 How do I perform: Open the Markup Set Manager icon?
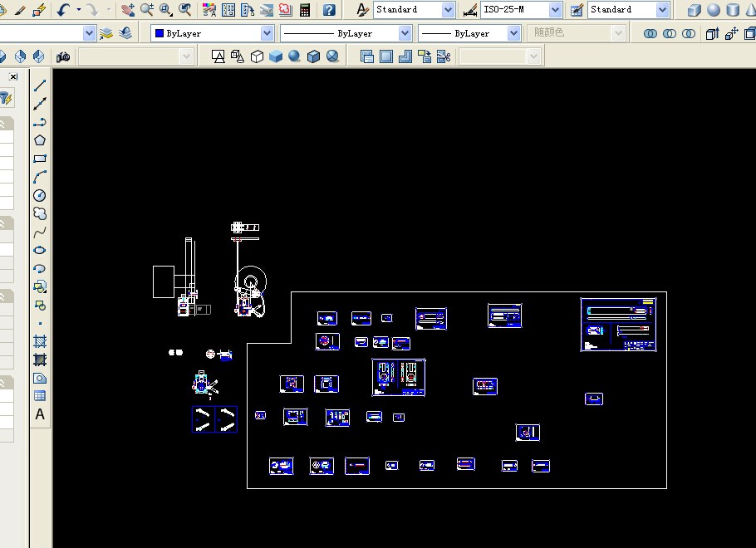pyautogui.click(x=286, y=10)
